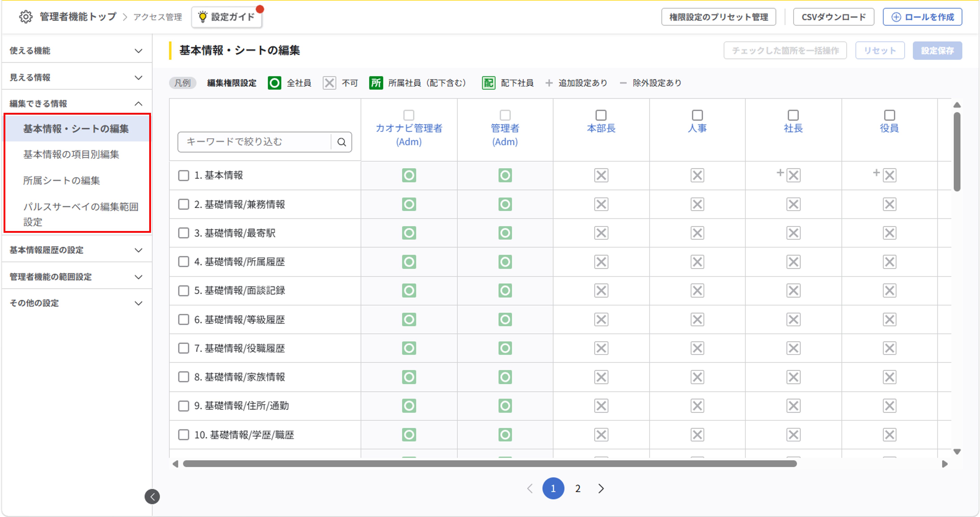Collapse the sidebar with round arrow button
This screenshot has width=980, height=517.
(152, 497)
